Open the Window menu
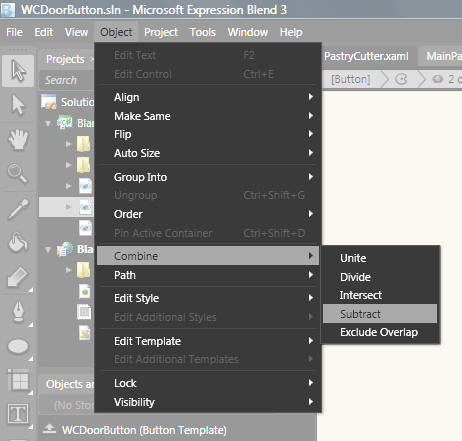 [x=248, y=32]
